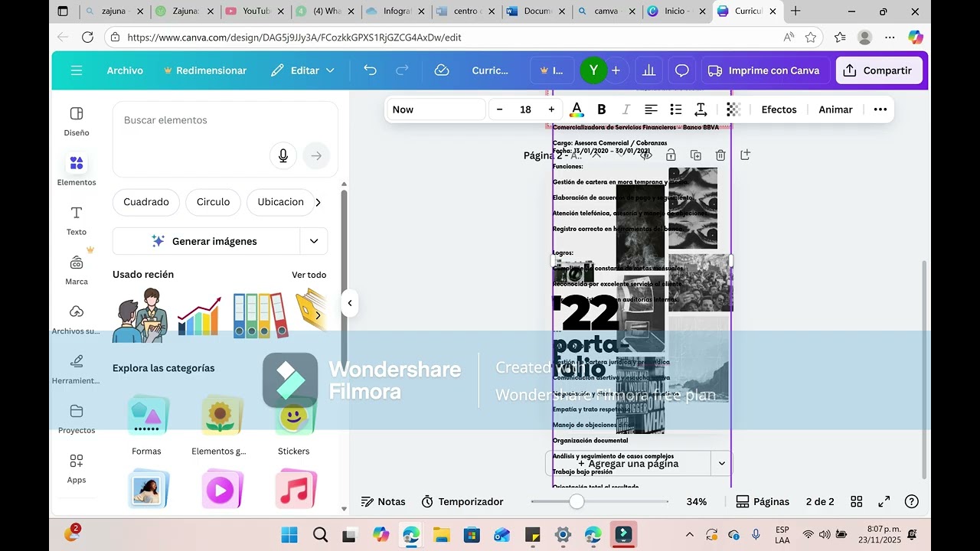
Task: Open the Formas category
Action: pos(146,425)
